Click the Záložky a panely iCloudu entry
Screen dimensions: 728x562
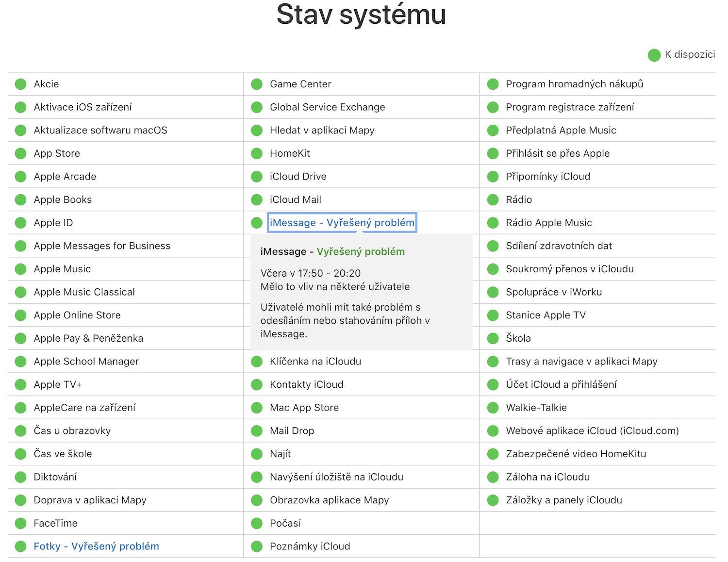click(x=564, y=500)
